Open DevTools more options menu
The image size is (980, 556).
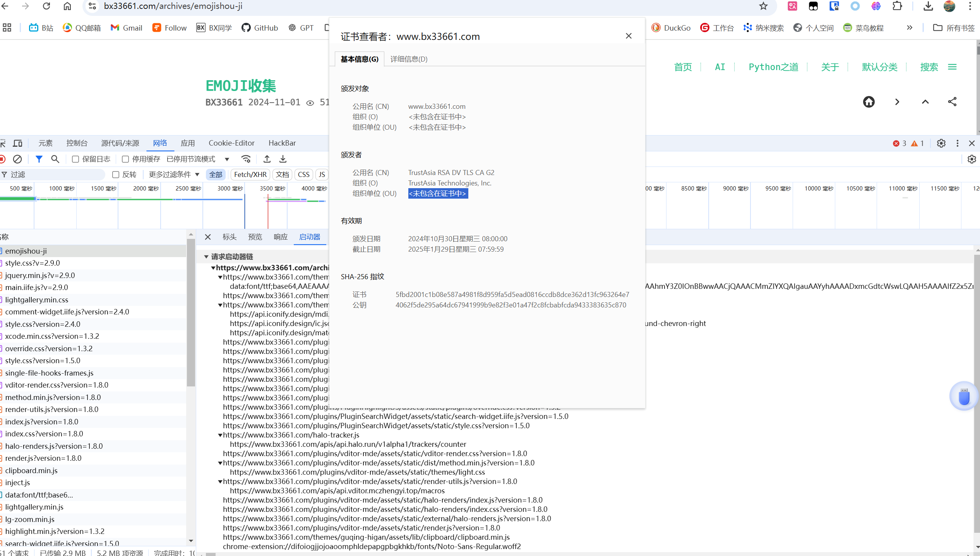coord(958,143)
